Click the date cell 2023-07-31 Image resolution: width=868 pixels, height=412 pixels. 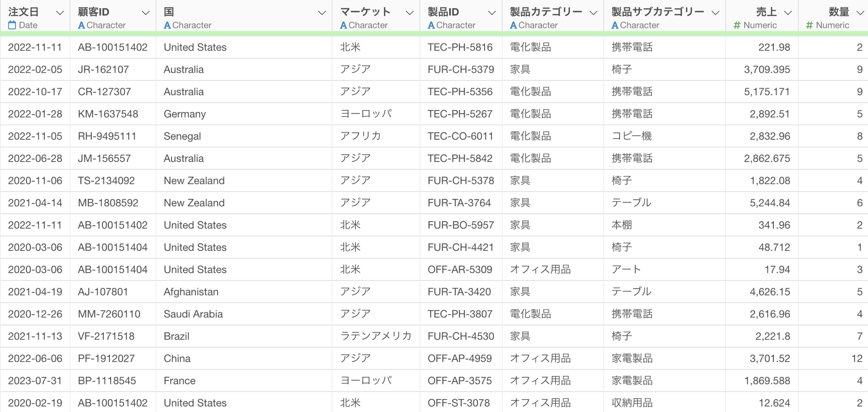point(35,381)
